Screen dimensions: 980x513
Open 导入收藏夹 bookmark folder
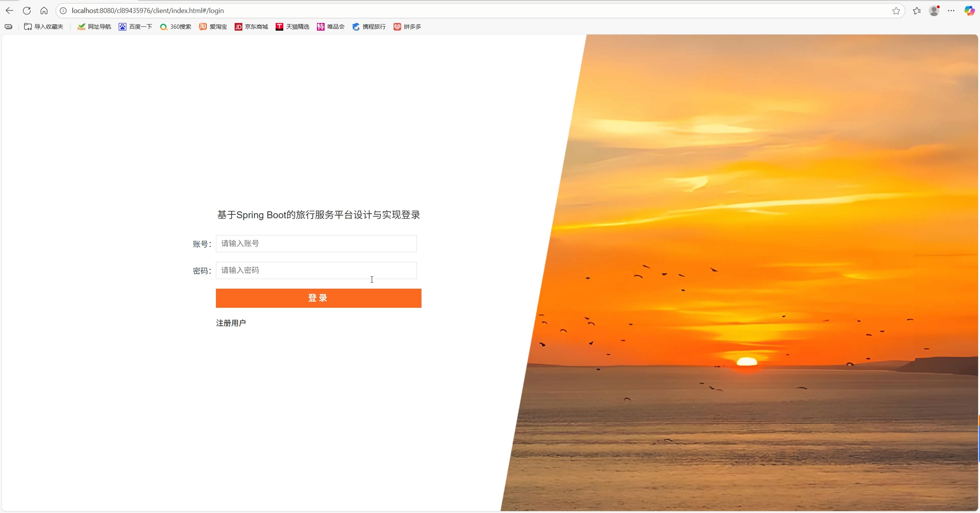(x=44, y=26)
